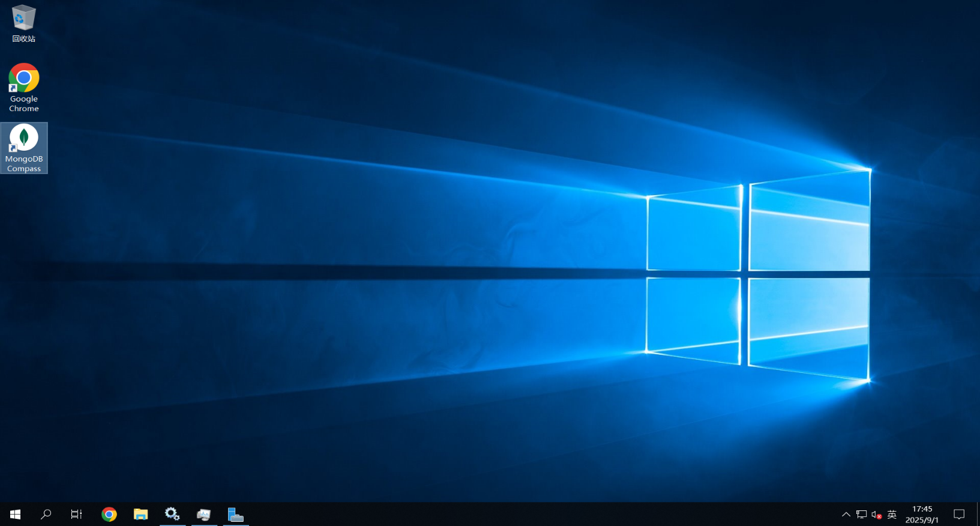Open the Windows Start menu
This screenshot has width=980, height=526.
(x=16, y=515)
